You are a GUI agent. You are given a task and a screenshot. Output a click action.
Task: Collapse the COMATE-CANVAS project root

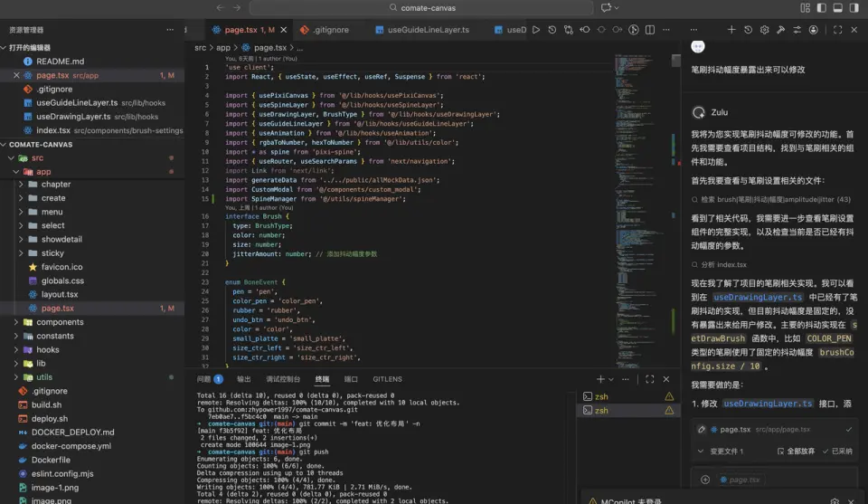40,144
